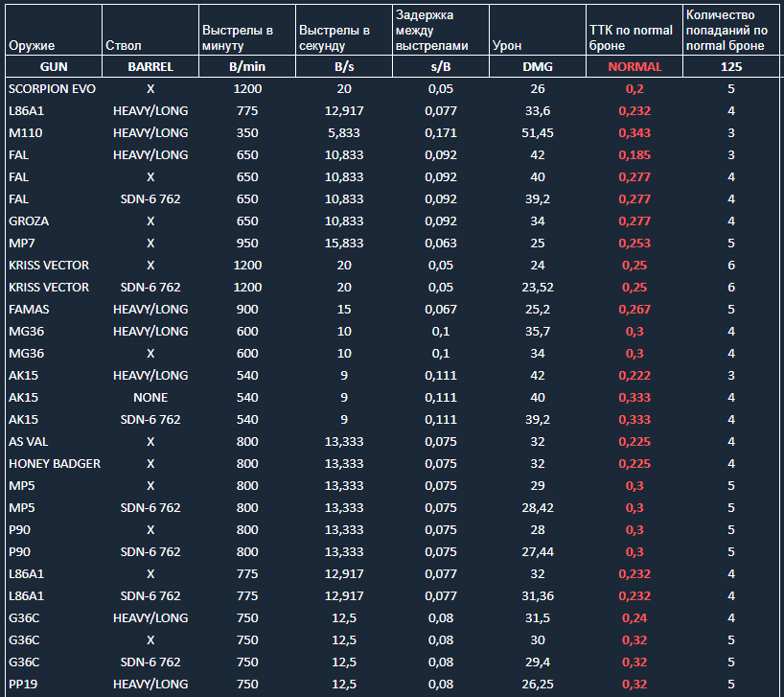
Task: Click FAMAS damage value 25,2
Action: [538, 310]
